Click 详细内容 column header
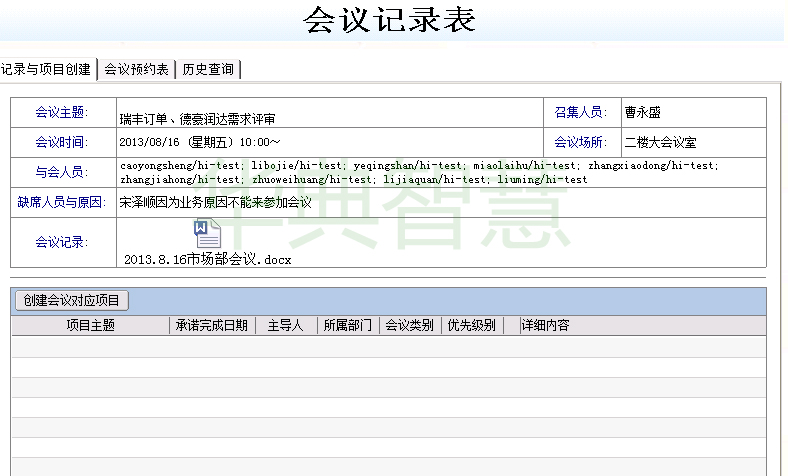The width and height of the screenshot is (788, 476). (x=545, y=326)
